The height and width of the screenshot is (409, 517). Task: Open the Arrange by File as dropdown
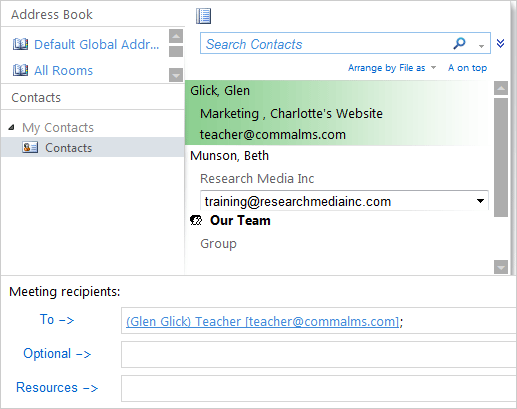click(x=392, y=68)
